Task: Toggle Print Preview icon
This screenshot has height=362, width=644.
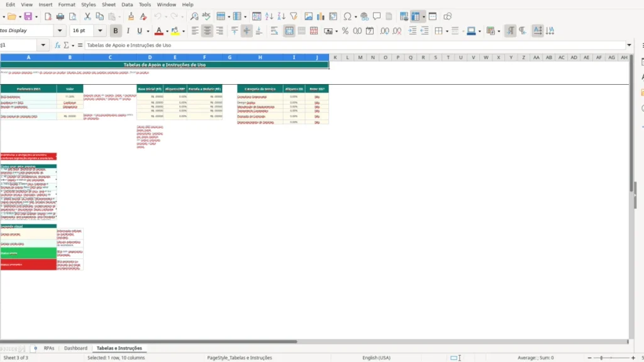Action: click(x=73, y=16)
